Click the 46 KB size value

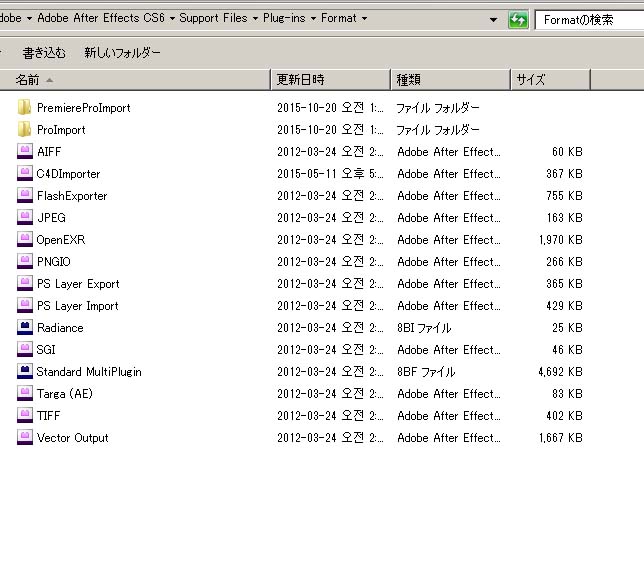coord(567,350)
